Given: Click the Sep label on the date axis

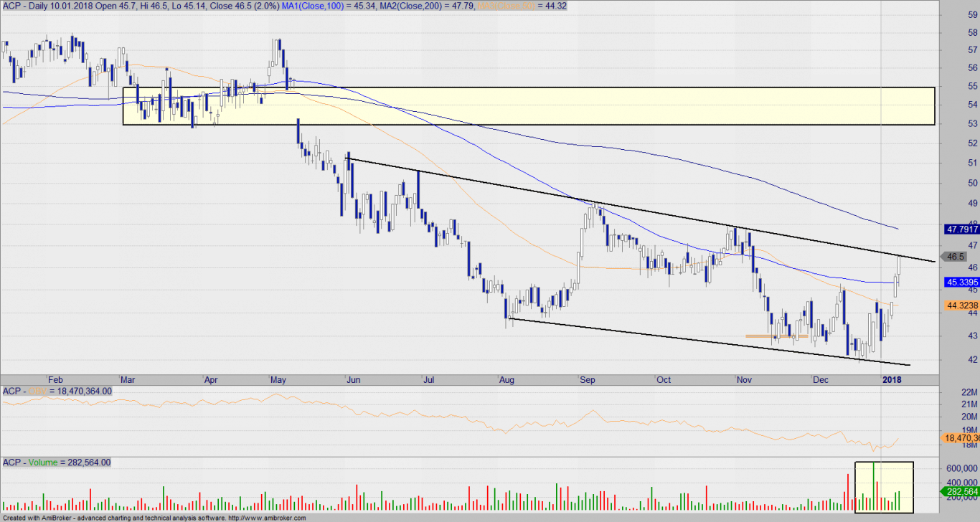Looking at the screenshot, I should 588,379.
